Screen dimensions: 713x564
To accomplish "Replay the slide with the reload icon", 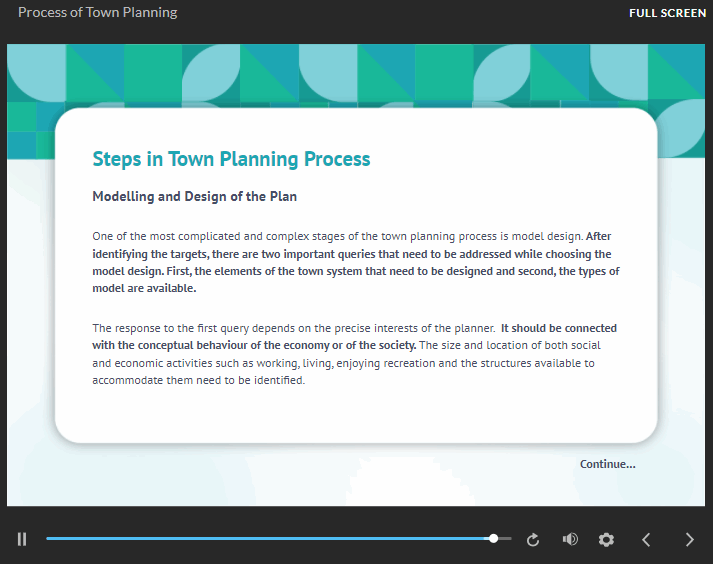I will [533, 539].
